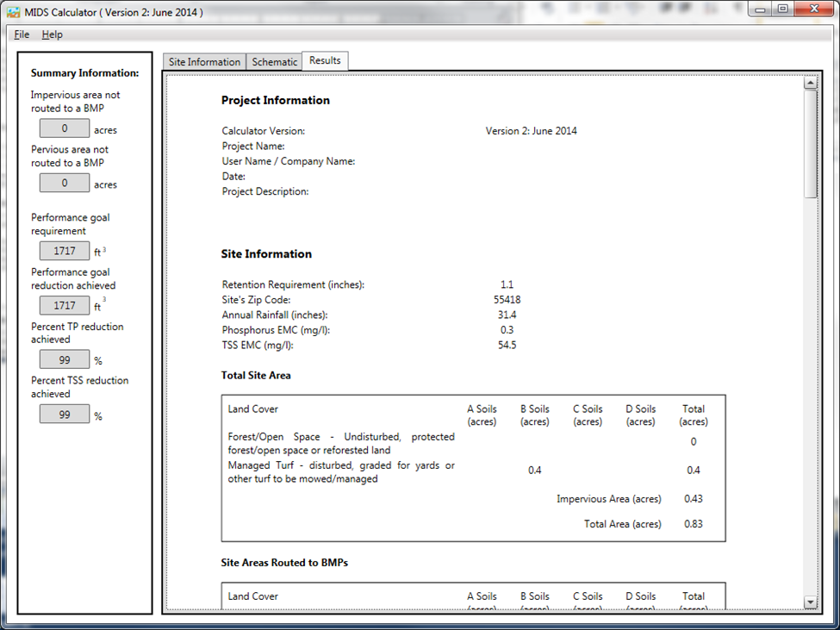
Task: Click the pervious area not routed field
Action: [x=65, y=183]
